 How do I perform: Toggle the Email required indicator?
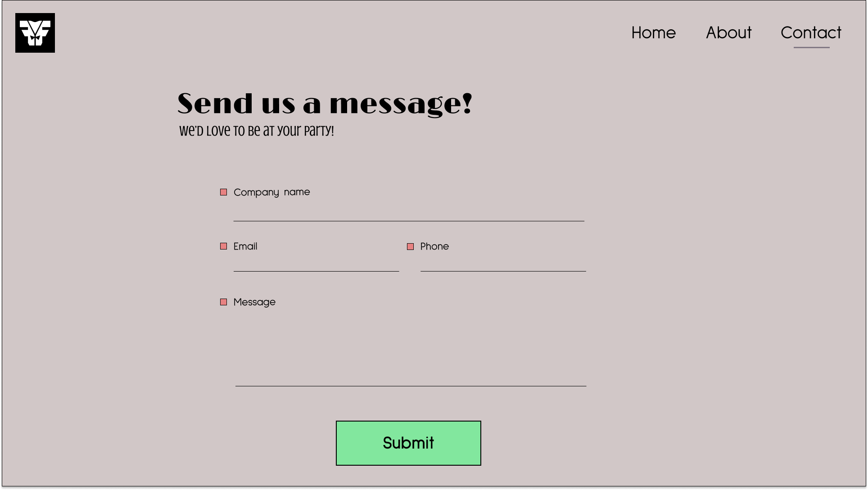[x=224, y=246]
